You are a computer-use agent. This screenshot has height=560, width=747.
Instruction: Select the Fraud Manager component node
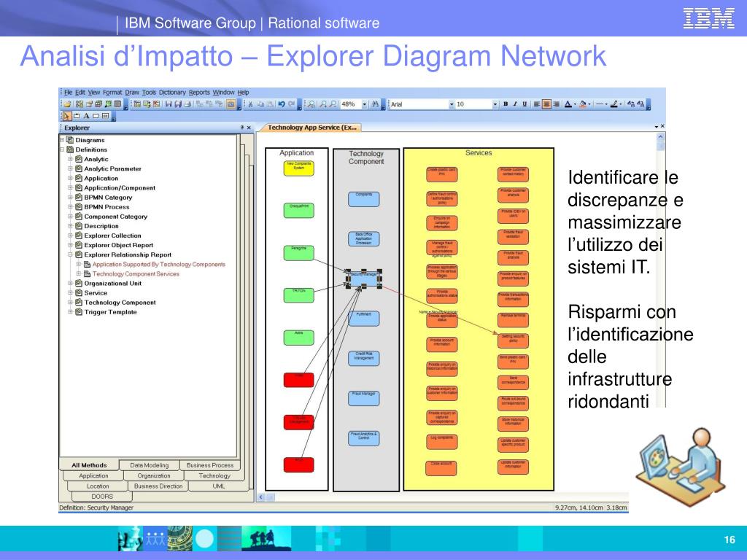(x=363, y=398)
